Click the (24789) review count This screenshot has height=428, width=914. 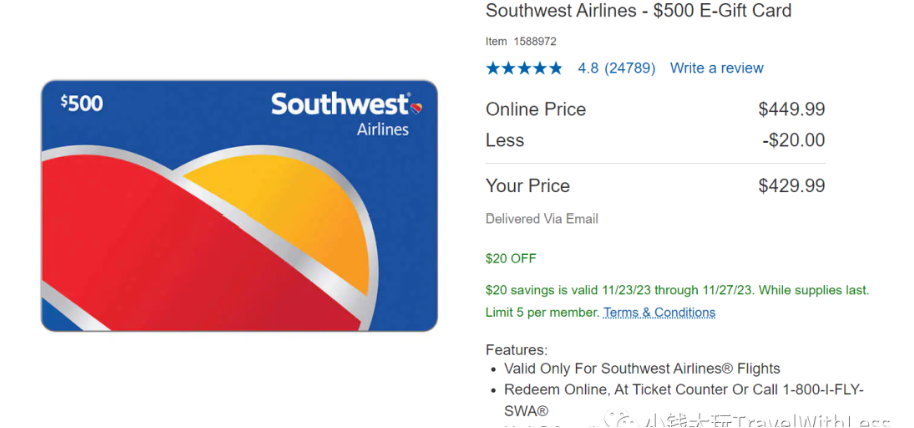(630, 68)
